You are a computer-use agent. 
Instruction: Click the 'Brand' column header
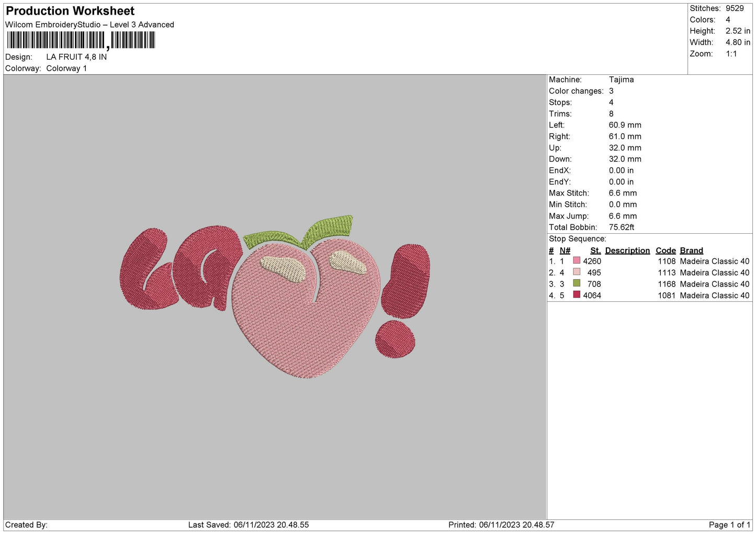click(691, 251)
